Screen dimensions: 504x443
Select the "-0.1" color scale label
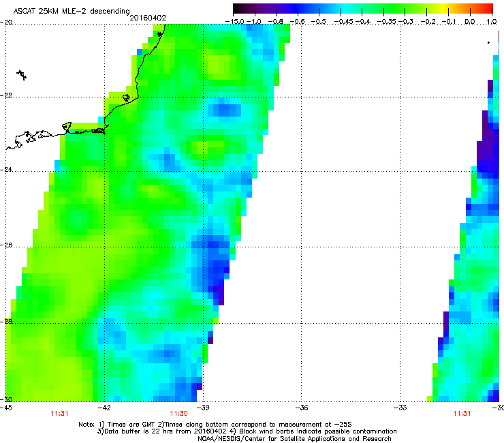449,22
